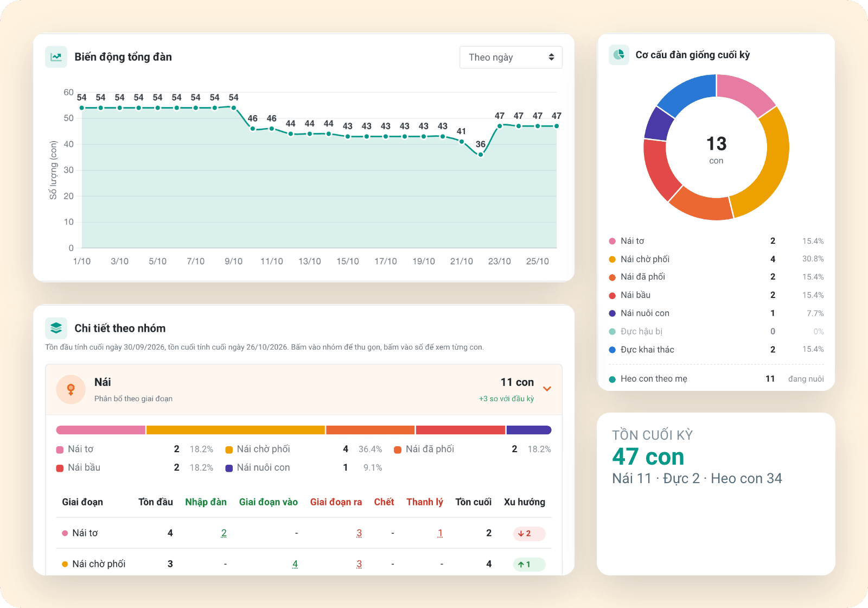Click the 47 con total in Tồn cuối kỳ

[x=648, y=457]
